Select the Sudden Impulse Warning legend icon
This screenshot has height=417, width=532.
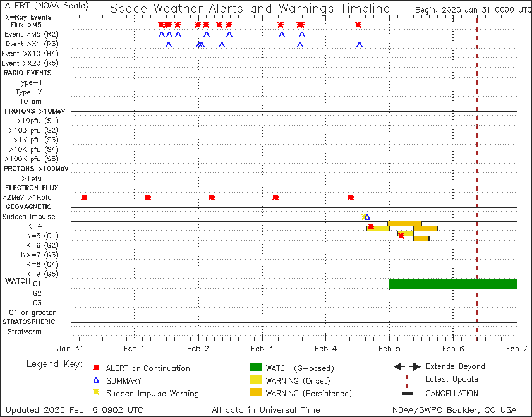(96, 393)
